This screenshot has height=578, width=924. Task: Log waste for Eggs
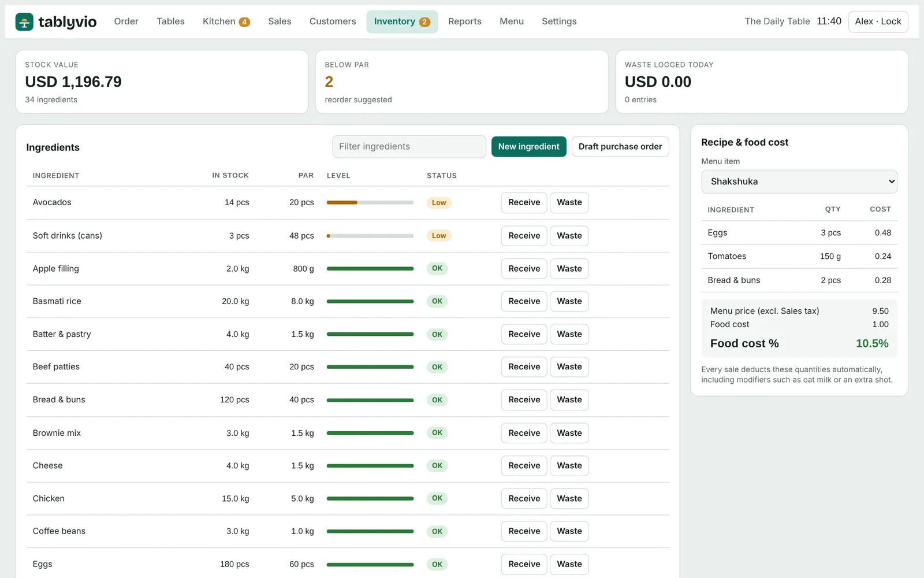click(569, 564)
